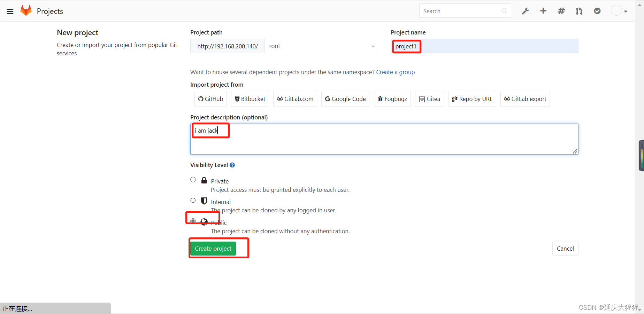Open the hamburger navigation menu
The height and width of the screenshot is (314, 644).
(10, 11)
